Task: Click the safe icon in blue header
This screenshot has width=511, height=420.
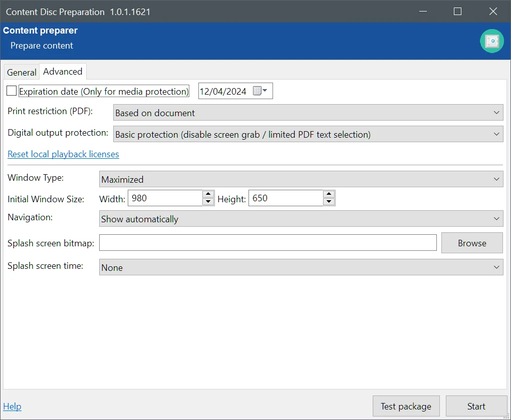Action: click(x=491, y=41)
